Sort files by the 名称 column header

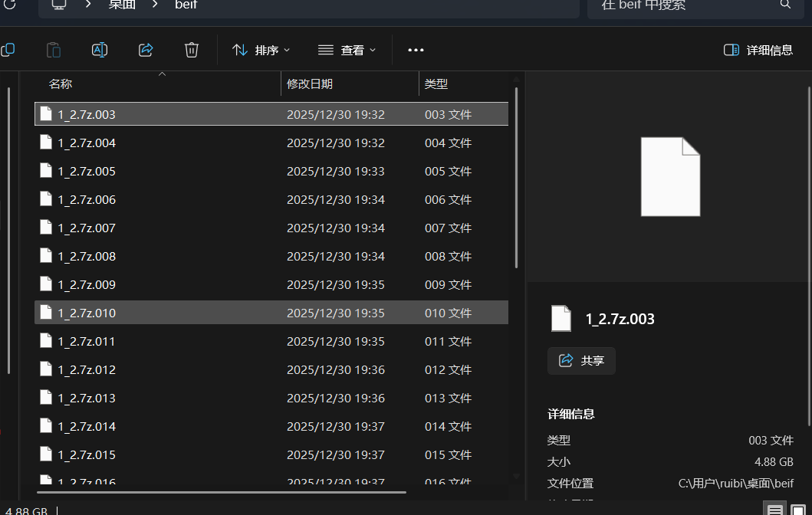(61, 84)
